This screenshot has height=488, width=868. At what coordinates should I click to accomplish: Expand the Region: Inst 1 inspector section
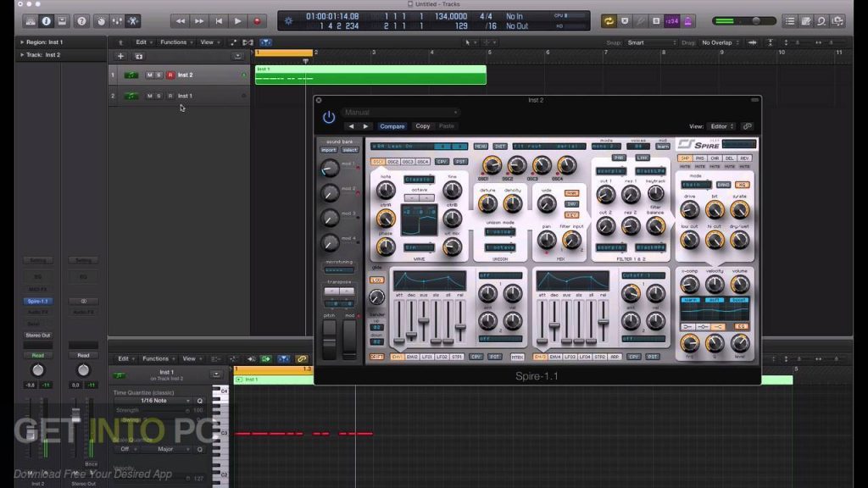pyautogui.click(x=22, y=42)
